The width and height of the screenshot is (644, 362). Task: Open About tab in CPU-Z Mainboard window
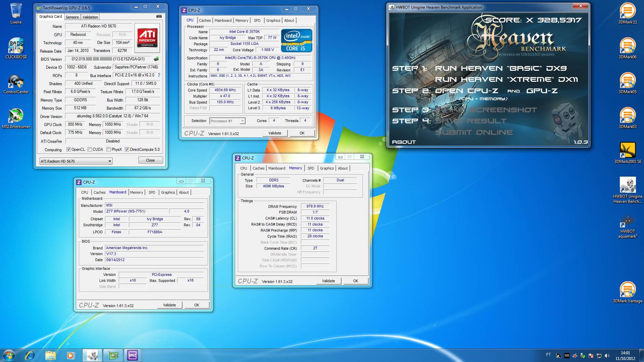point(184,192)
